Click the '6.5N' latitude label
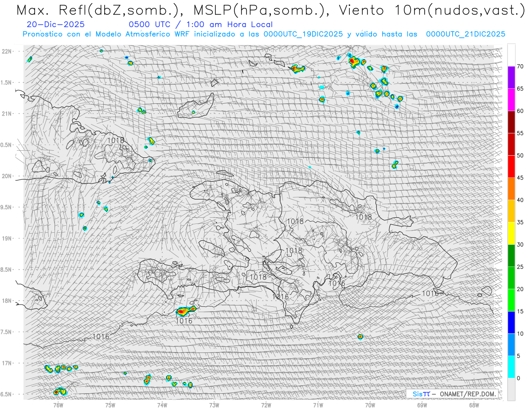The image size is (532, 411). click(x=7, y=394)
